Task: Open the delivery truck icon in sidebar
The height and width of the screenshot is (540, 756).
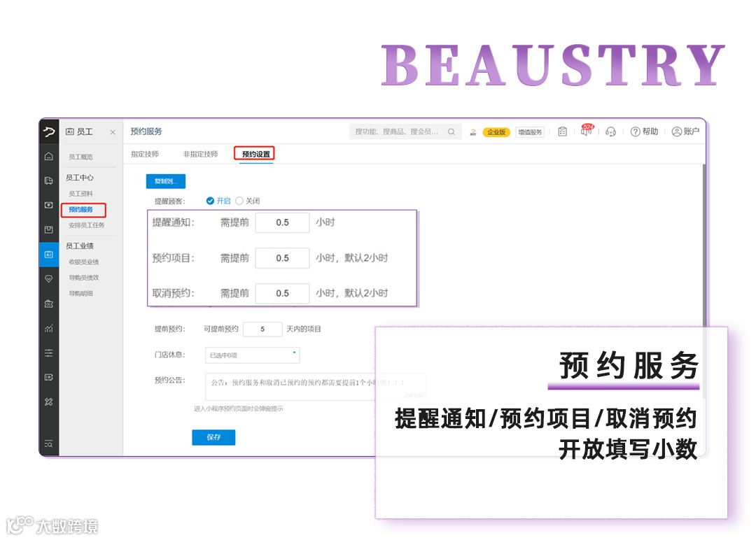Action: point(49,180)
